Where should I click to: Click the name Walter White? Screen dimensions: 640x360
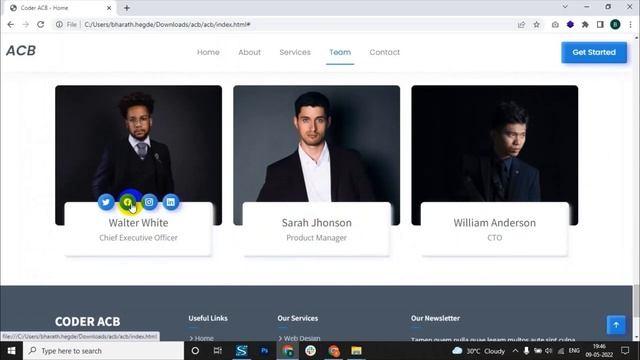(x=138, y=223)
